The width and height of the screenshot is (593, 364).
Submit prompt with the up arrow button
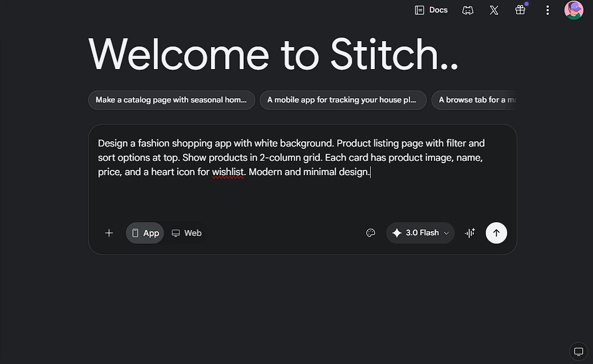496,233
